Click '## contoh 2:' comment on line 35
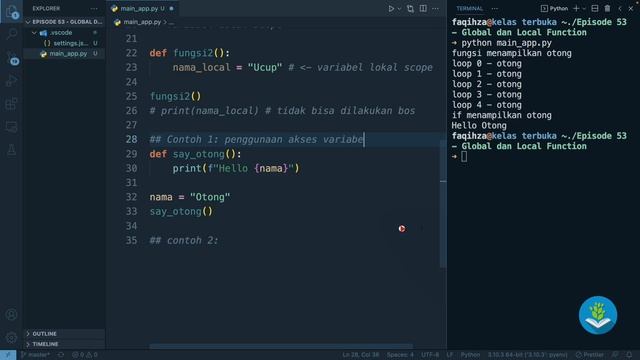The image size is (640, 360). click(184, 240)
